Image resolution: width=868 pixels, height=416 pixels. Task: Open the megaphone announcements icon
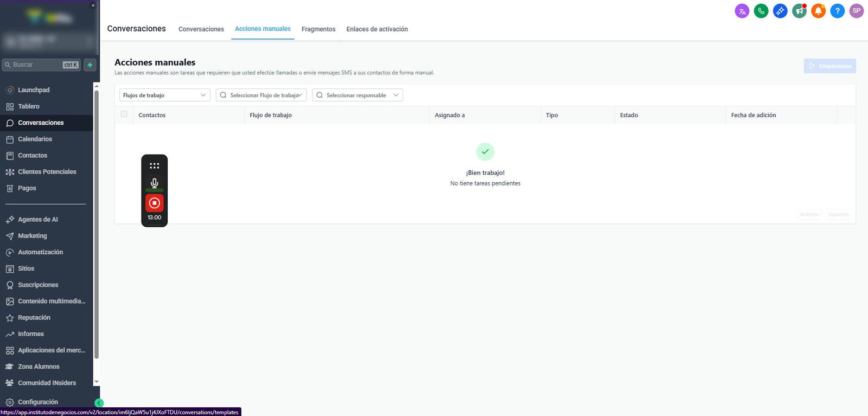[799, 11]
